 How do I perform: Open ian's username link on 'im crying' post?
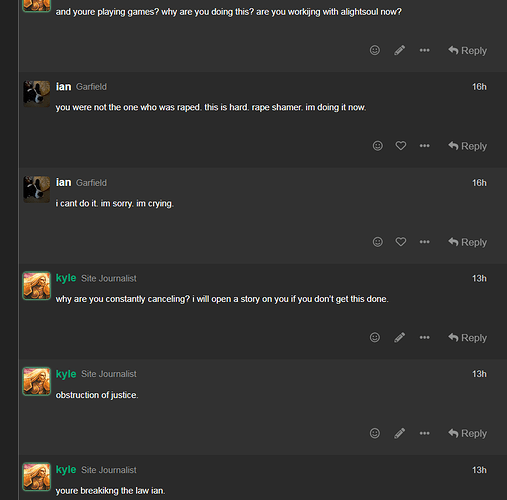(63, 182)
